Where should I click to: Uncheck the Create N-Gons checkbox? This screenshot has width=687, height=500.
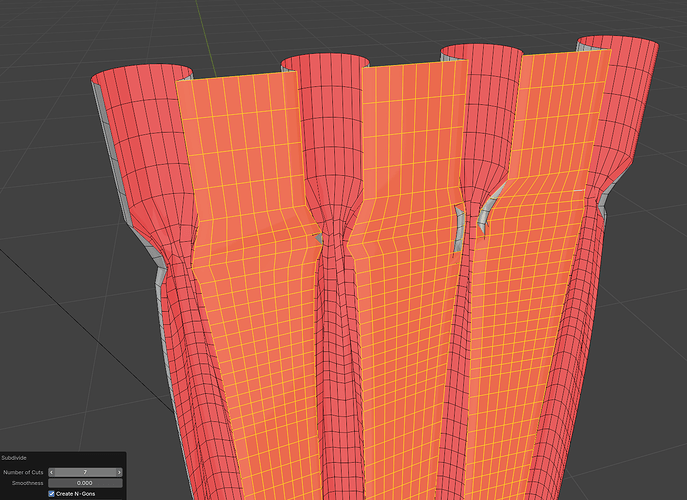(51, 493)
